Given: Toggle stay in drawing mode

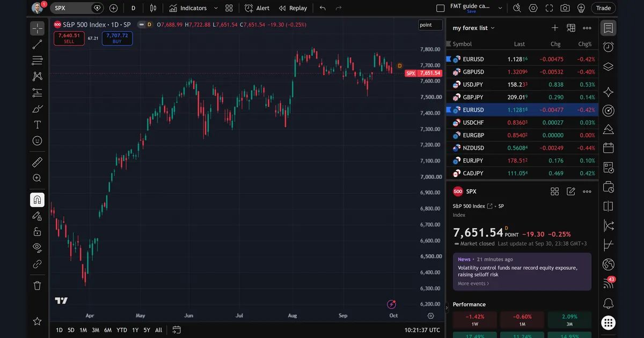Looking at the screenshot, I should (x=37, y=216).
